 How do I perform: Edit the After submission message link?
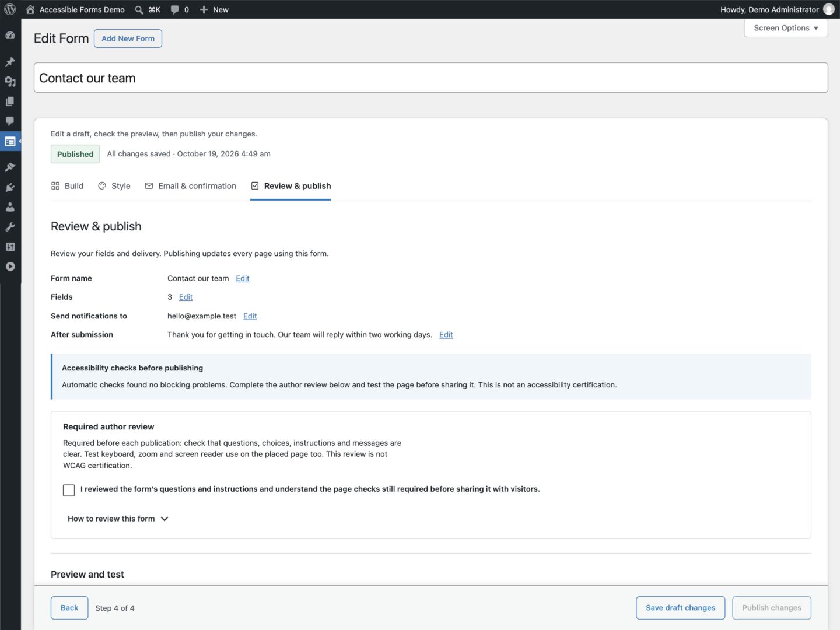coord(446,335)
